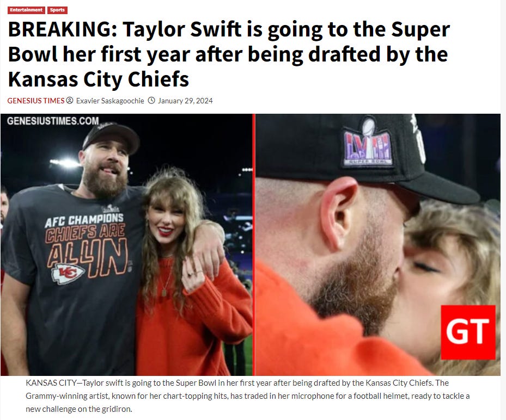Open the Sports category tag

tap(57, 10)
